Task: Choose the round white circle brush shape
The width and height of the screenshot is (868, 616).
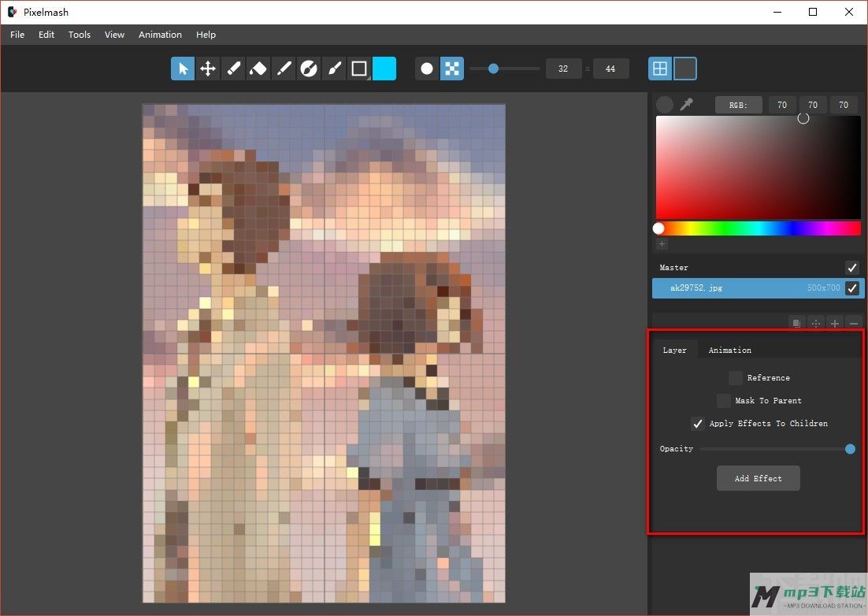Action: pos(427,69)
